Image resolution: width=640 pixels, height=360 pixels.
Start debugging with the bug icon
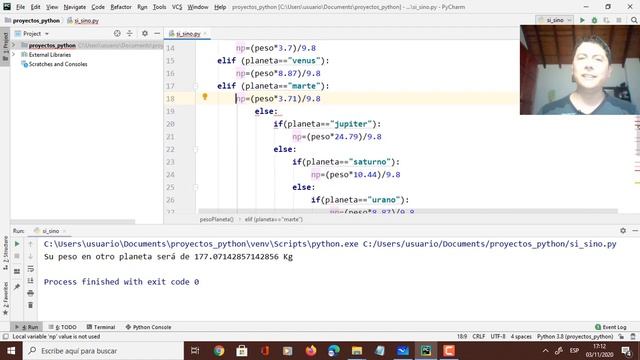pyautogui.click(x=594, y=20)
